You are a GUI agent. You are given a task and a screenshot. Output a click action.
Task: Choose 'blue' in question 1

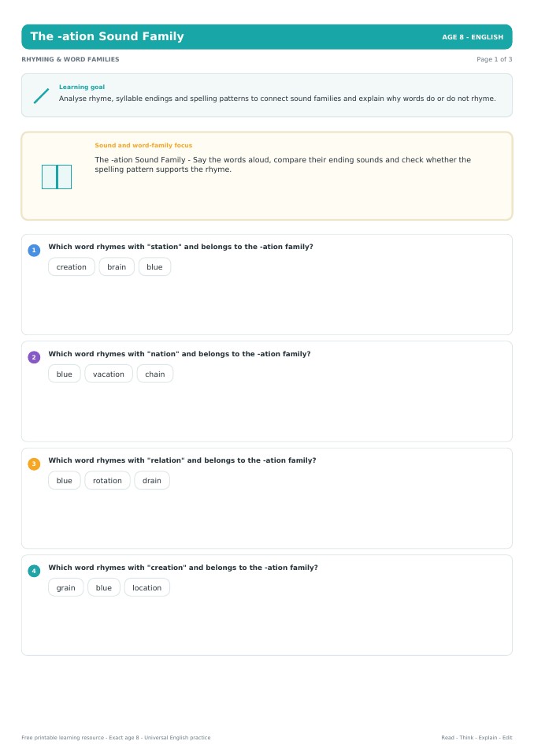(x=154, y=266)
